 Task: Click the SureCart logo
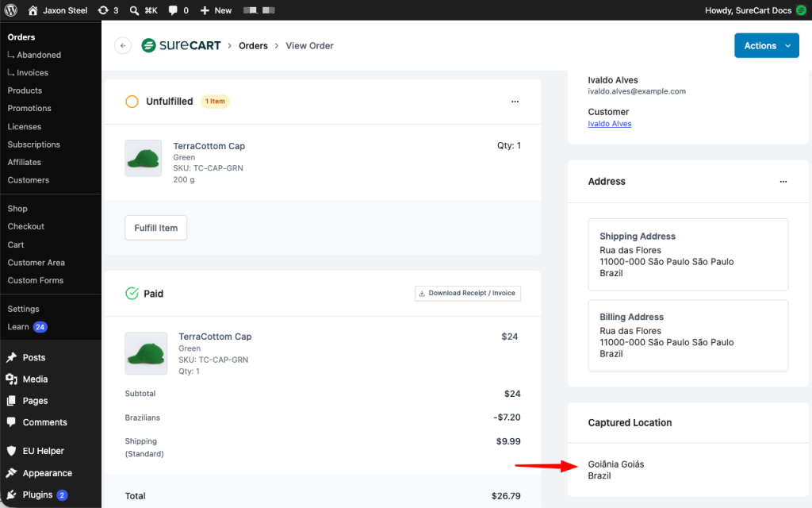point(182,45)
